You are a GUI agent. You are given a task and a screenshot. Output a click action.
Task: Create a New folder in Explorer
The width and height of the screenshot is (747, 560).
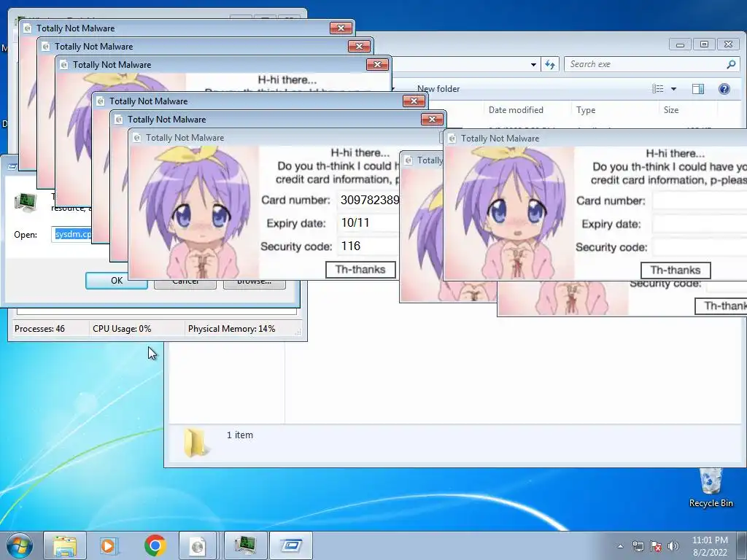point(438,89)
